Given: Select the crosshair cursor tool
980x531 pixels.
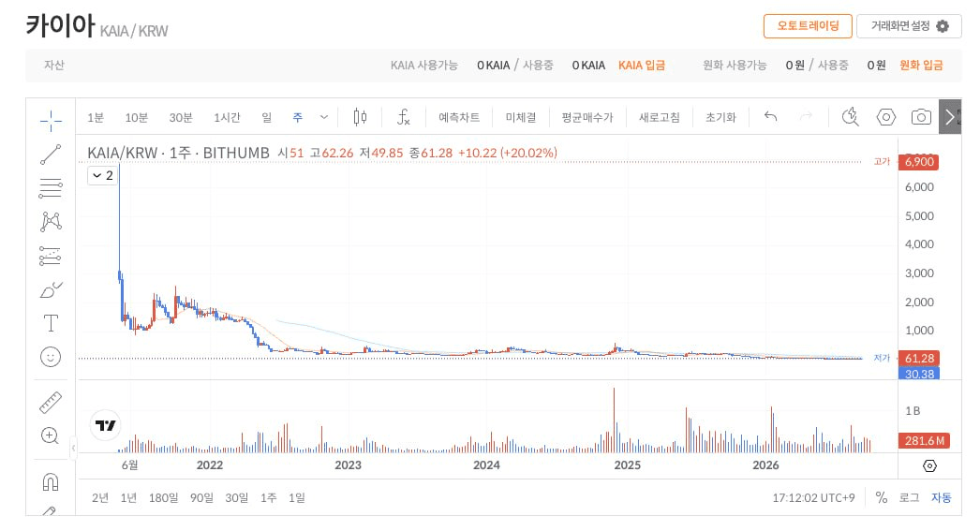Looking at the screenshot, I should [51, 120].
